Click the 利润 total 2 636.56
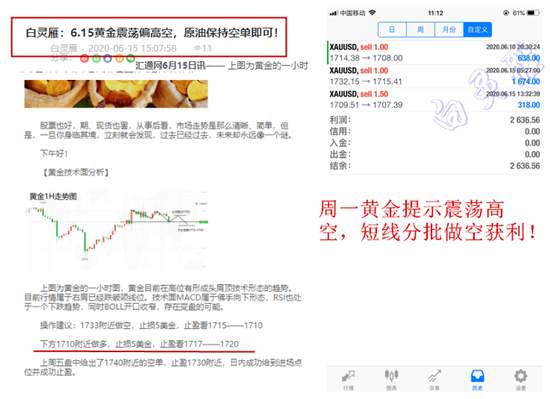Screen dimensions: 550x399 525,120
